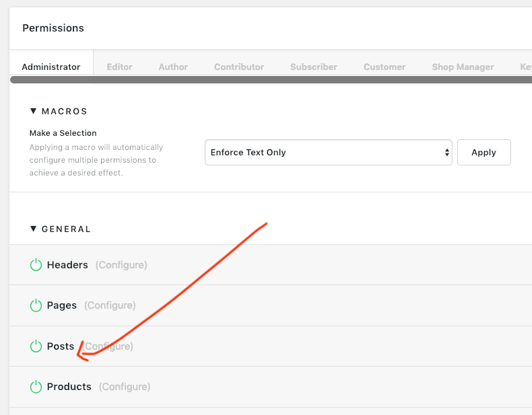Switch to the Editor tab
The width and height of the screenshot is (532, 415).
point(119,67)
